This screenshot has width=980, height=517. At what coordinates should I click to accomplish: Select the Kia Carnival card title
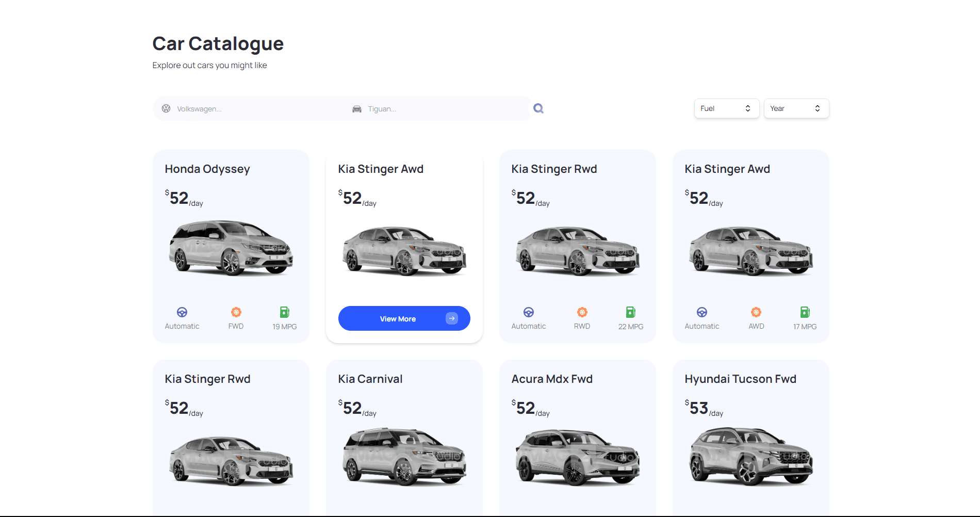tap(369, 378)
